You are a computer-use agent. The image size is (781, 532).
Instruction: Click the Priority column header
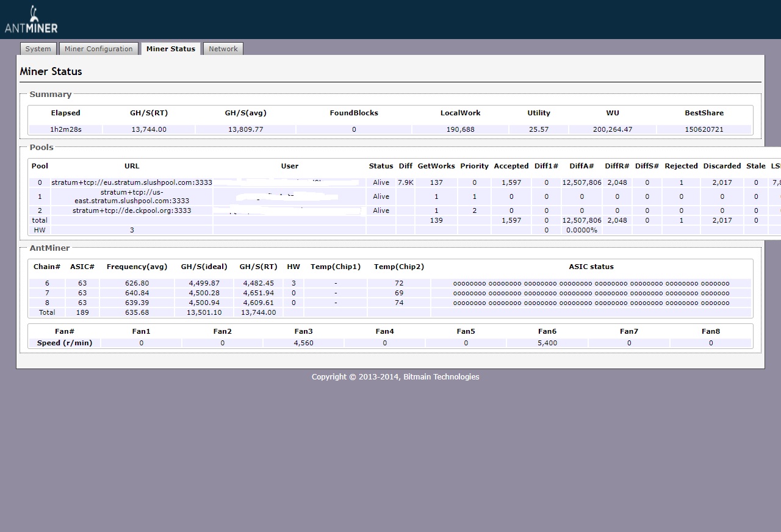pos(475,166)
